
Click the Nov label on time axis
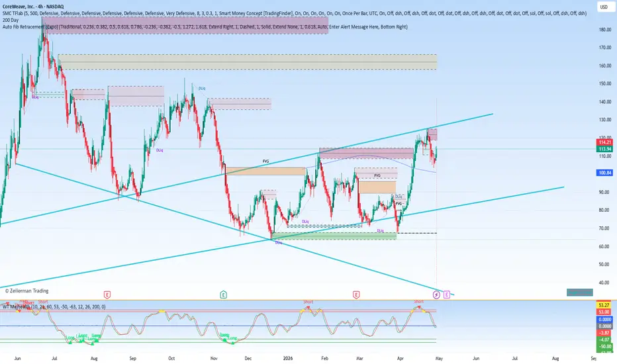coord(214,359)
